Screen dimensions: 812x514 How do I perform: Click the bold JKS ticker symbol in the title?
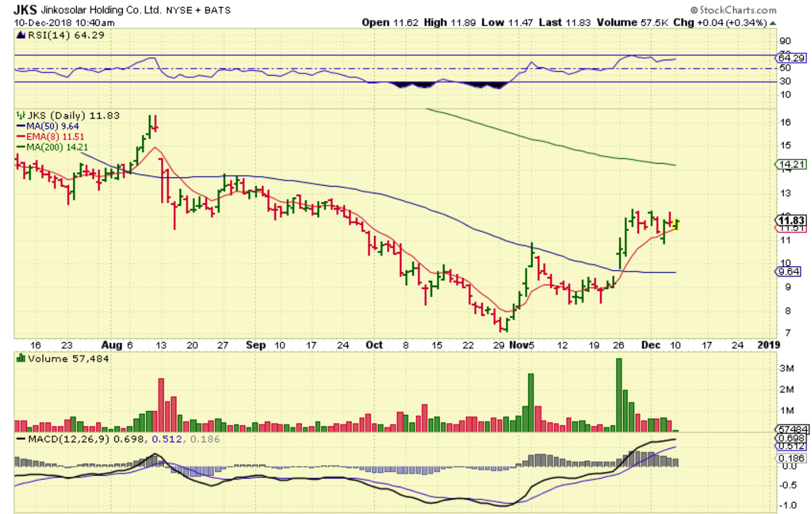click(x=25, y=10)
